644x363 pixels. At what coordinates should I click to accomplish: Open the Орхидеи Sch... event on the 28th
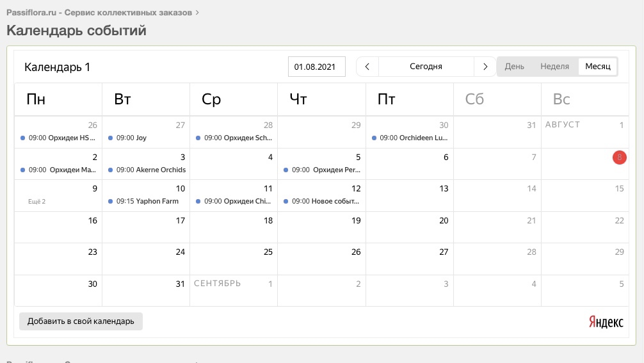(237, 138)
